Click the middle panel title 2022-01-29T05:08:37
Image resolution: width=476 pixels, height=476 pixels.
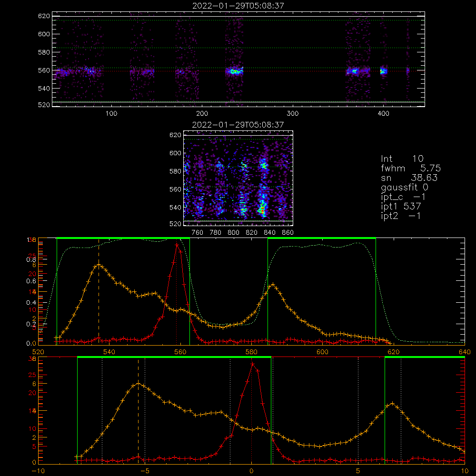pyautogui.click(x=238, y=124)
